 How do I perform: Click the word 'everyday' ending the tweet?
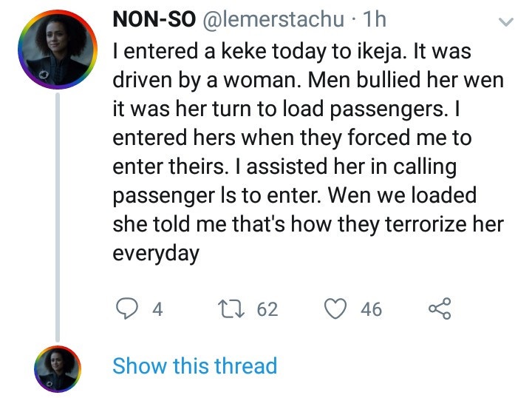click(x=155, y=253)
